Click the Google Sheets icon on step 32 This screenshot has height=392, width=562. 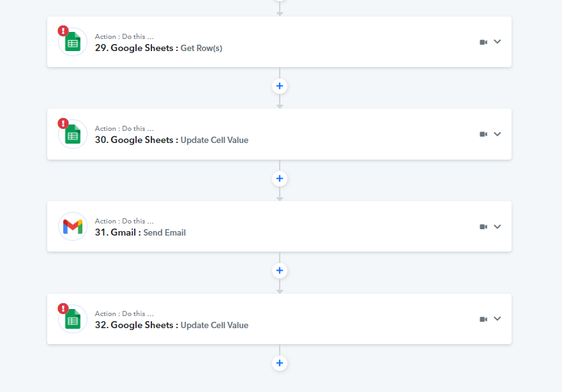[x=73, y=319]
